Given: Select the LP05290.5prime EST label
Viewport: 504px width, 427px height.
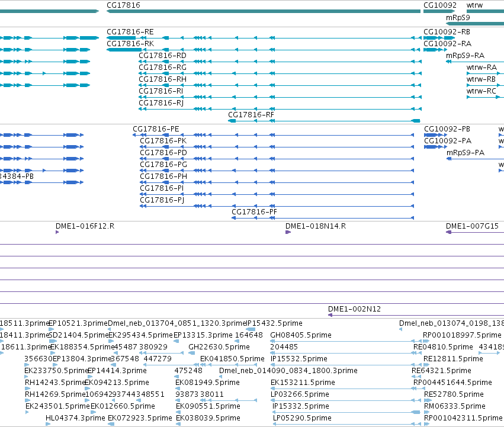Looking at the screenshot, I should pos(302,418).
